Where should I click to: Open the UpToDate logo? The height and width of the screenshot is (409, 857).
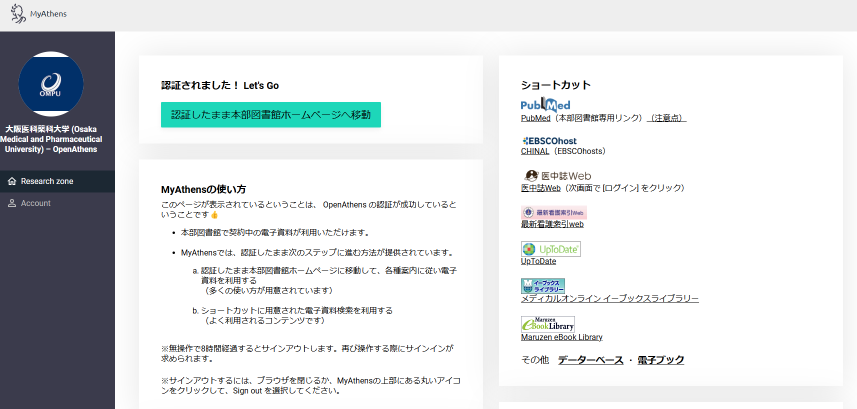(x=551, y=249)
